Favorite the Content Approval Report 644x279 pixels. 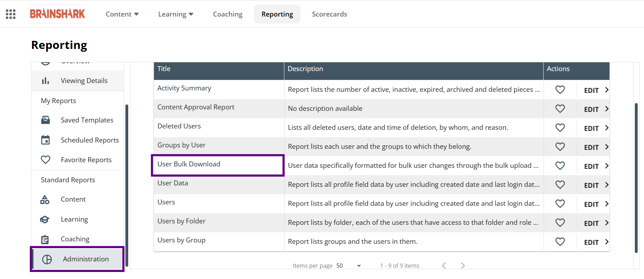(x=560, y=109)
